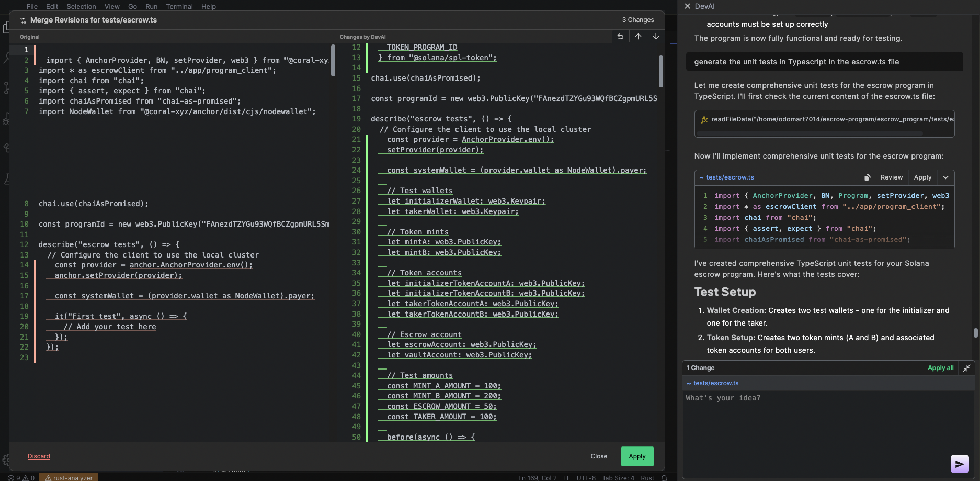This screenshot has width=980, height=481.
Task: Click "const ESCROW_AMOUNT = 50;" on line 47
Action: pos(442,406)
